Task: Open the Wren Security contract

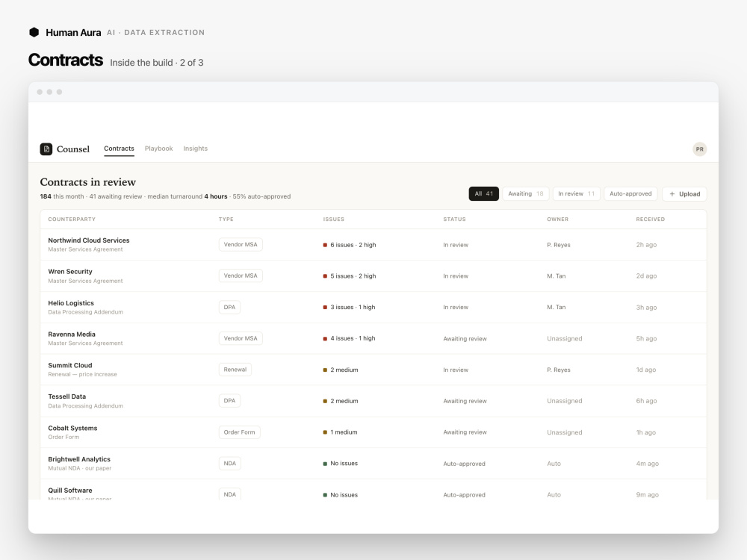Action: click(373, 276)
